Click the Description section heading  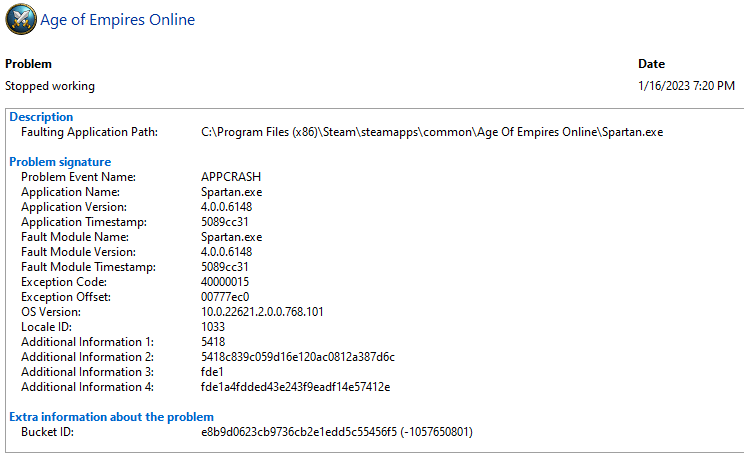[x=41, y=117]
